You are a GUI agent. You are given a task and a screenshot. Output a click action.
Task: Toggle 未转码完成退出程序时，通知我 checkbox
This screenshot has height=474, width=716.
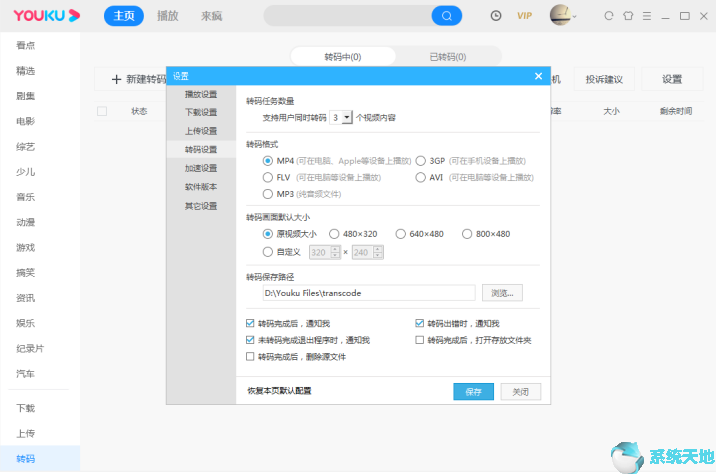[x=250, y=340]
